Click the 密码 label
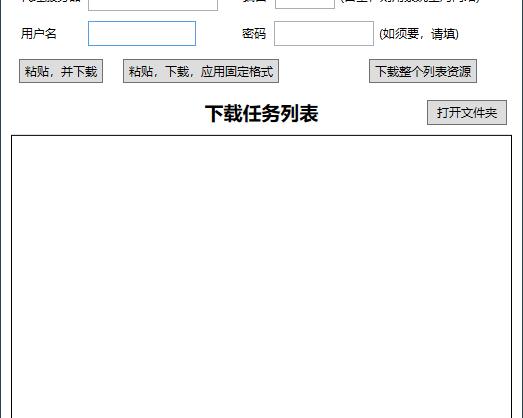Viewport: 523px width, 418px height. click(x=254, y=34)
